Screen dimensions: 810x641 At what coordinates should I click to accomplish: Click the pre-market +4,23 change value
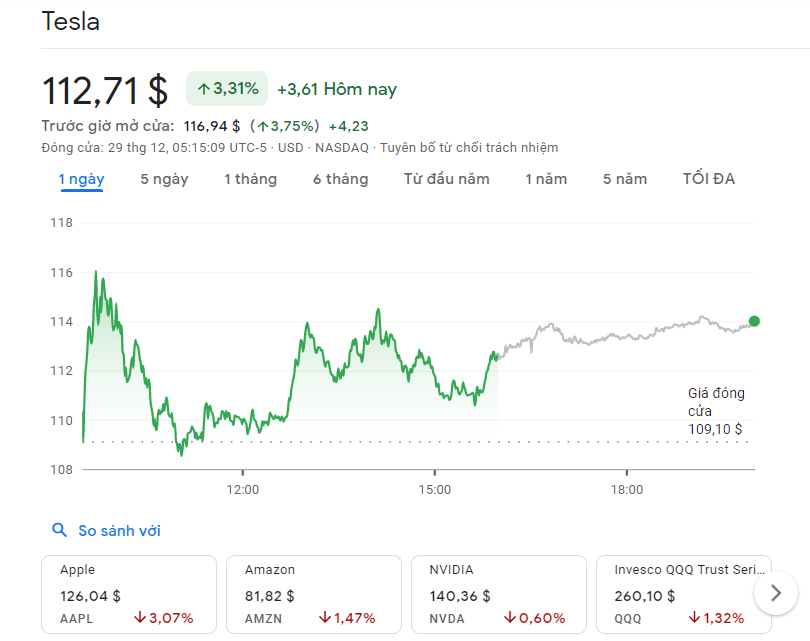coord(349,126)
